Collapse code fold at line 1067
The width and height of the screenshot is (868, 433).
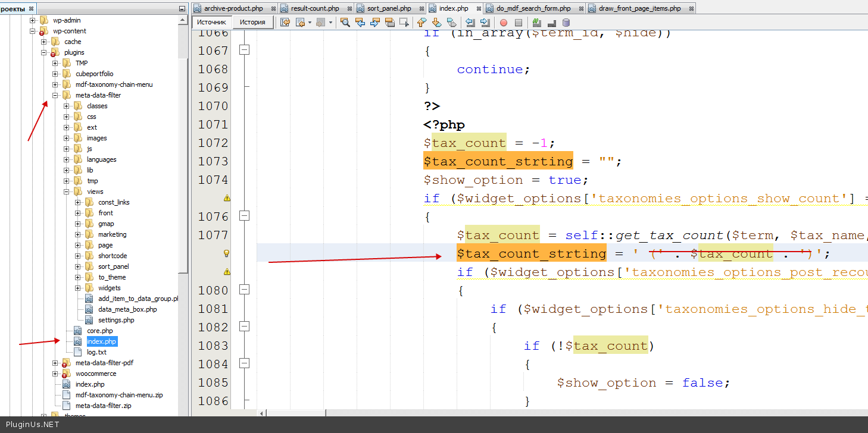coord(243,51)
